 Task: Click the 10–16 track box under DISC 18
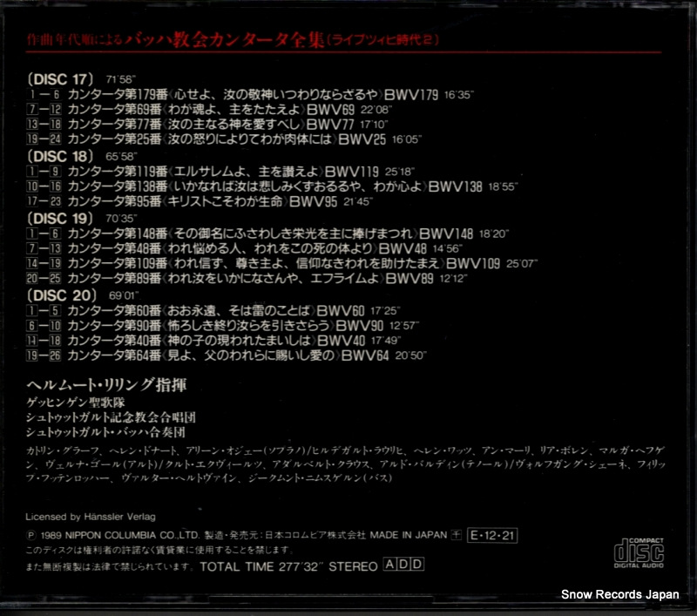tap(44, 186)
